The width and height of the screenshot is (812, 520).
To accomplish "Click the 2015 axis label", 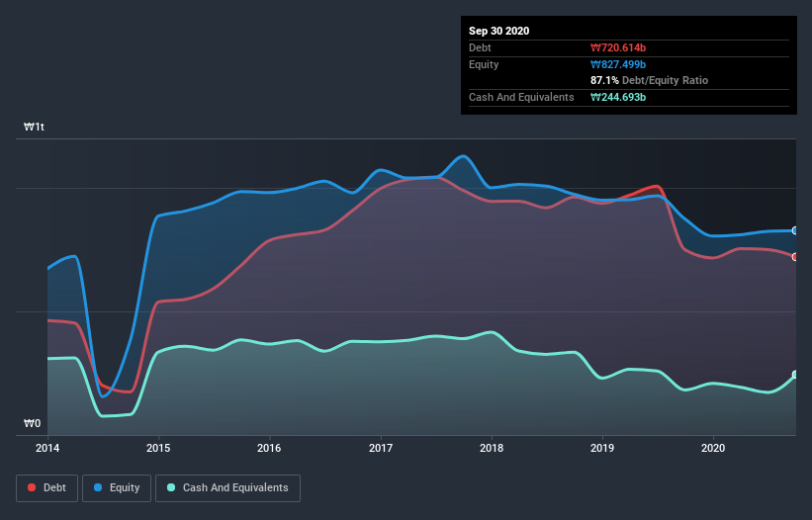I will click(x=158, y=448).
